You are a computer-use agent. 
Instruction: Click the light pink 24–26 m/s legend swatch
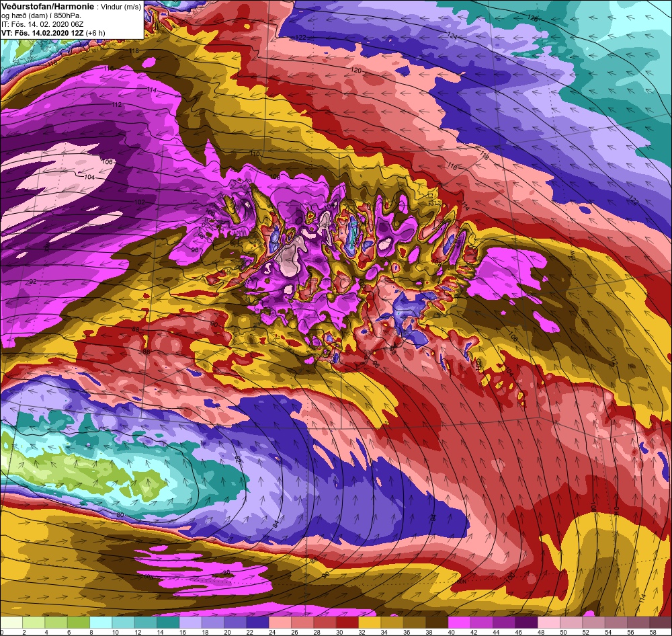280,622
